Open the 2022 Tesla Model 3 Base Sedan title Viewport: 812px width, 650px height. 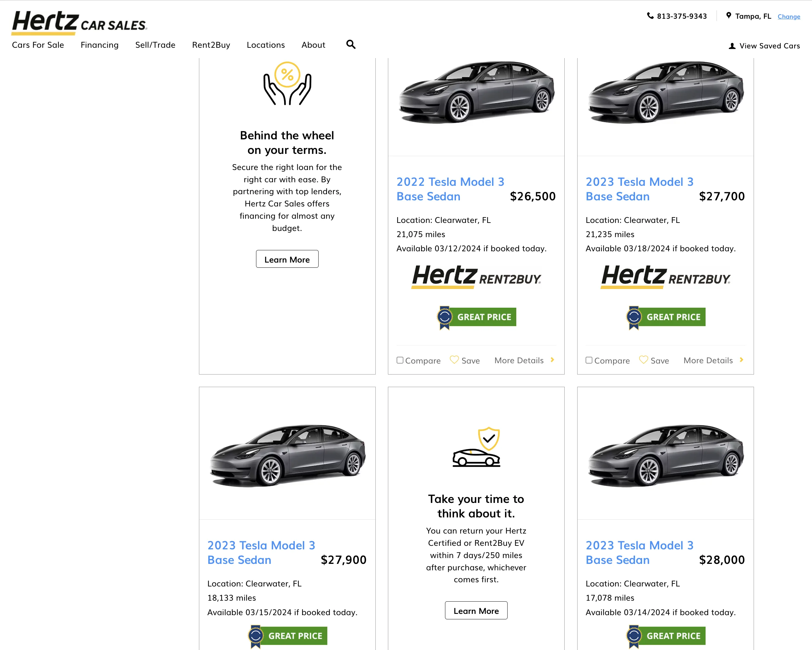point(450,189)
